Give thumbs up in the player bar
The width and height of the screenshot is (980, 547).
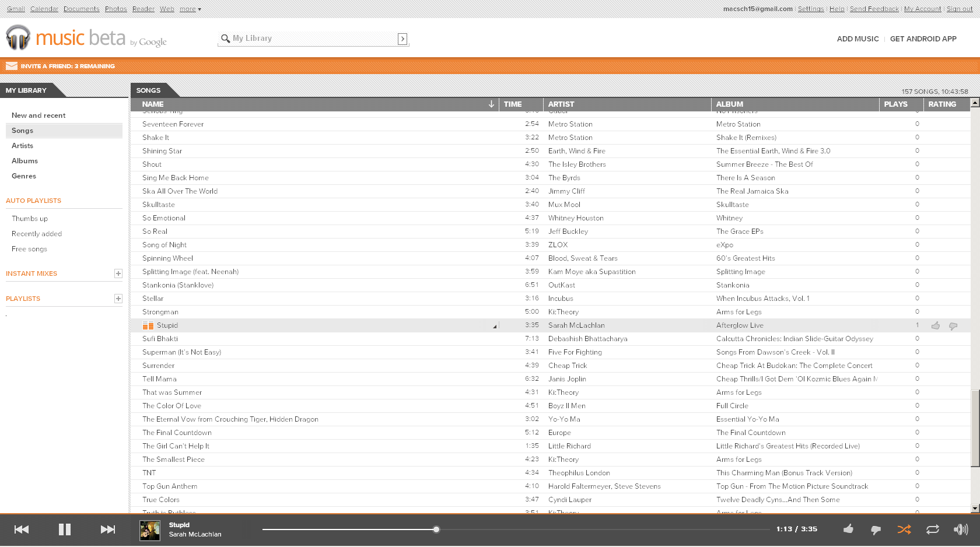click(x=848, y=530)
